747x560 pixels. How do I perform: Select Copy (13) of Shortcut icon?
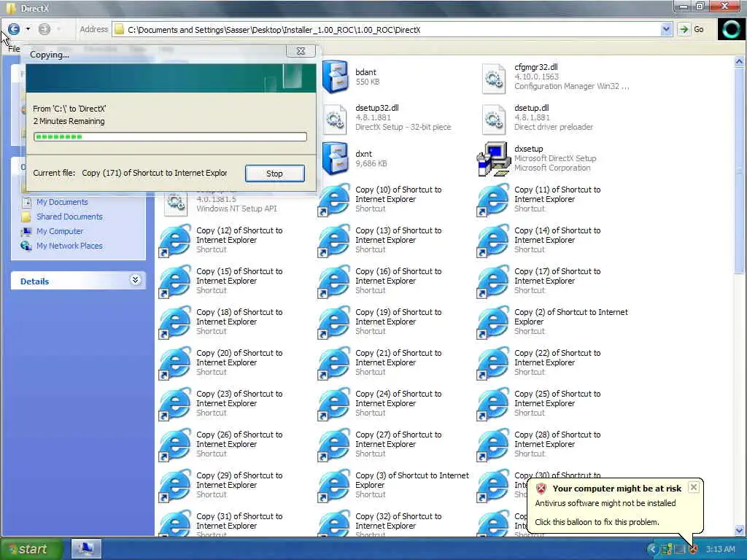pos(334,241)
